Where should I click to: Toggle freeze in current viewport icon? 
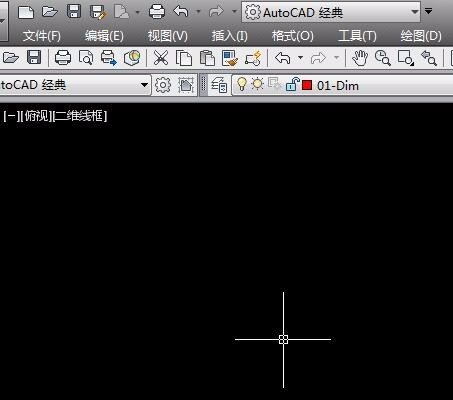point(274,84)
